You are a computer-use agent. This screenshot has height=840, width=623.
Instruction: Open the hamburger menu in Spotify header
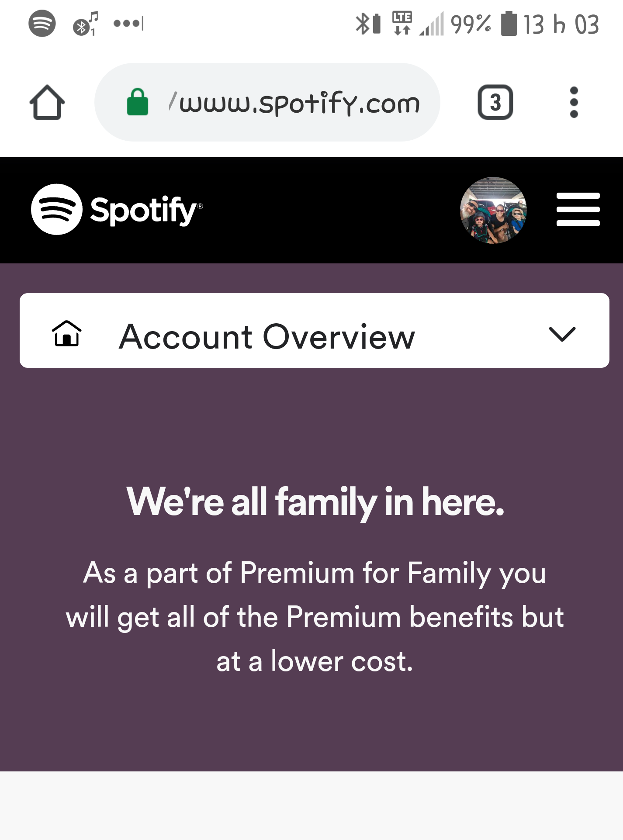(x=578, y=210)
